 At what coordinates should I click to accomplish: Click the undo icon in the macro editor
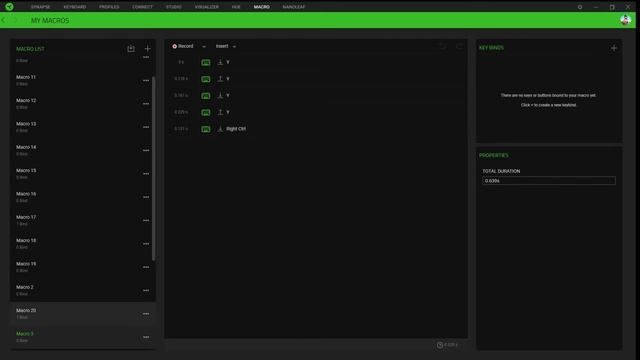tap(442, 46)
